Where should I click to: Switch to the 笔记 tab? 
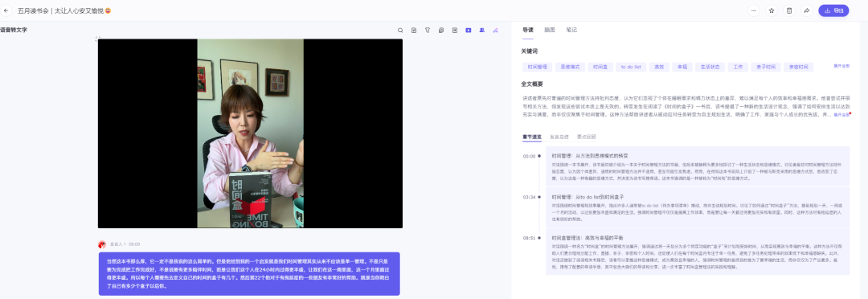click(571, 30)
